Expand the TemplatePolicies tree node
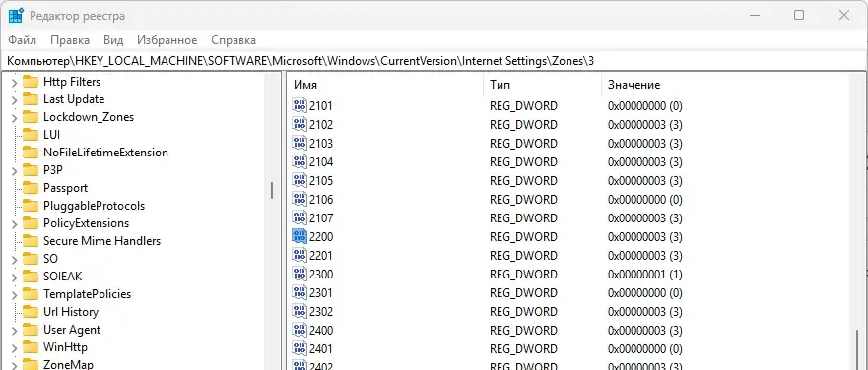 pyautogui.click(x=14, y=295)
